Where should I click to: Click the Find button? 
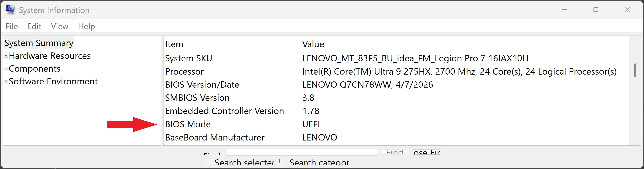395,152
